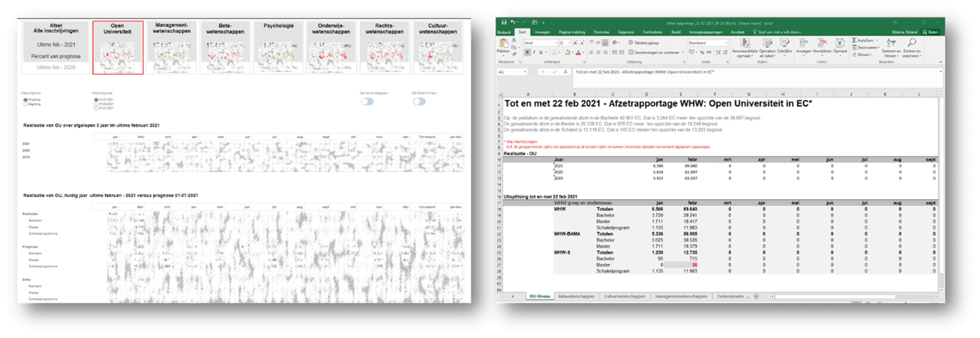980x338 pixels.
Task: Select the Psychologie faculty tile
Action: pos(277,47)
